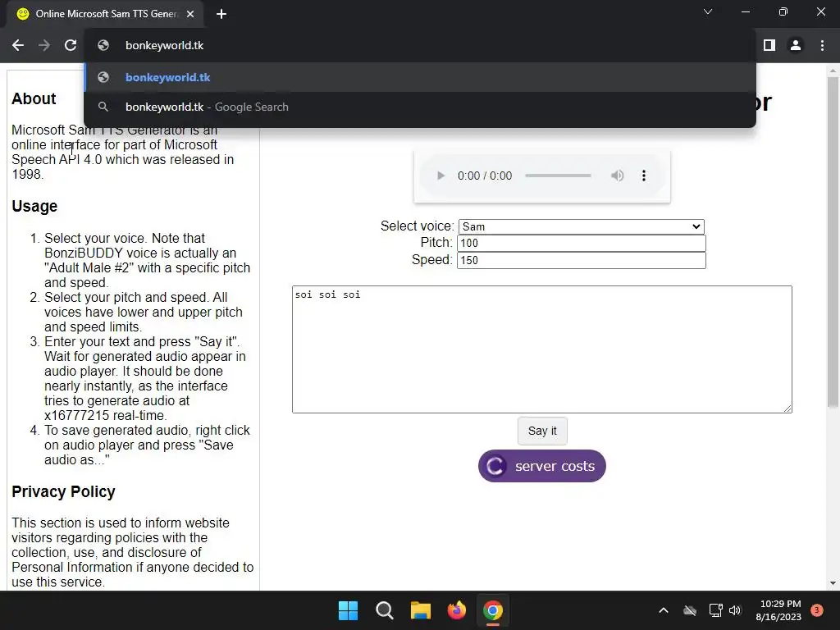This screenshot has height=630, width=840.
Task: Open network settings tray icon
Action: pyautogui.click(x=715, y=610)
